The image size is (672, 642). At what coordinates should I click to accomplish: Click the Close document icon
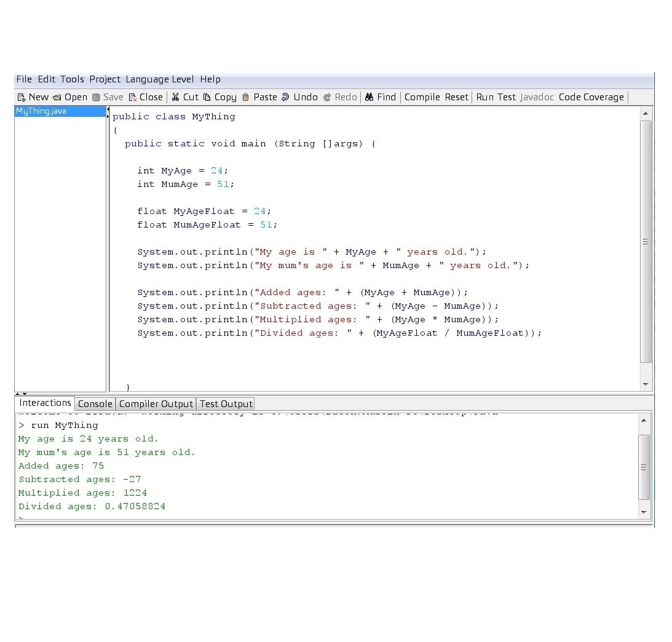click(132, 98)
